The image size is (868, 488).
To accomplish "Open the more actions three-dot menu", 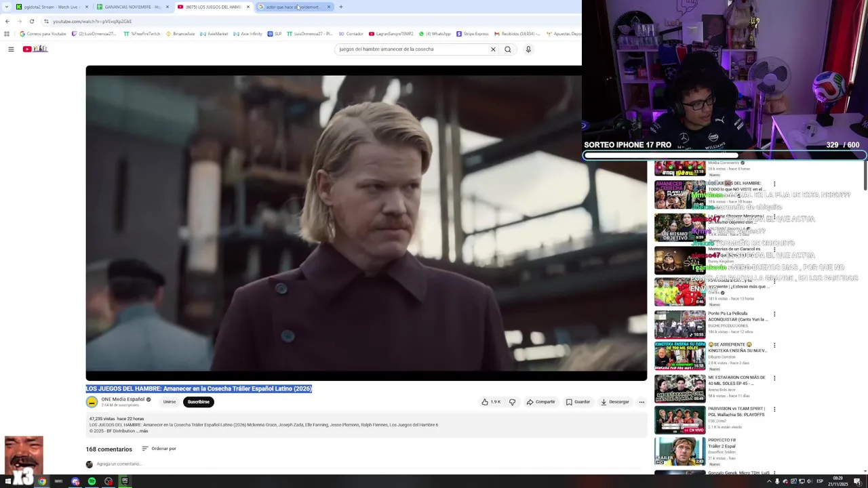I will [642, 402].
